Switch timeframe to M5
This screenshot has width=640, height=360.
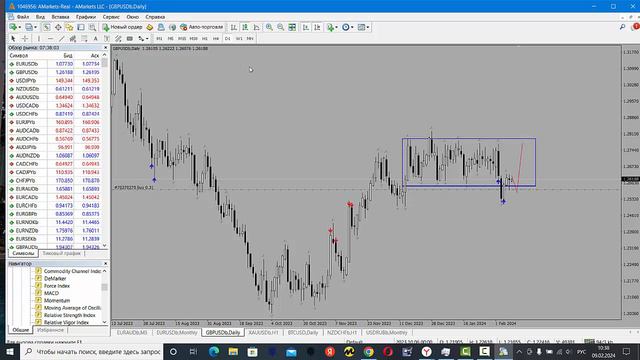point(171,38)
